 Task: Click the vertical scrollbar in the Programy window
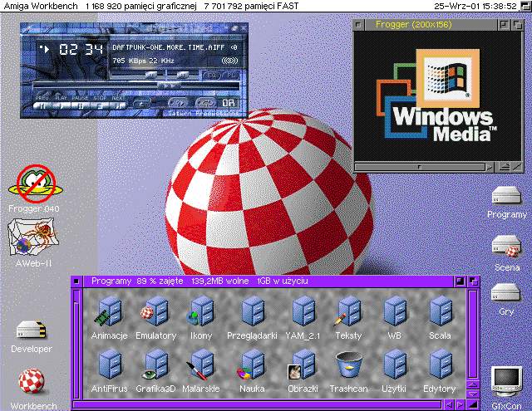tap(473, 334)
